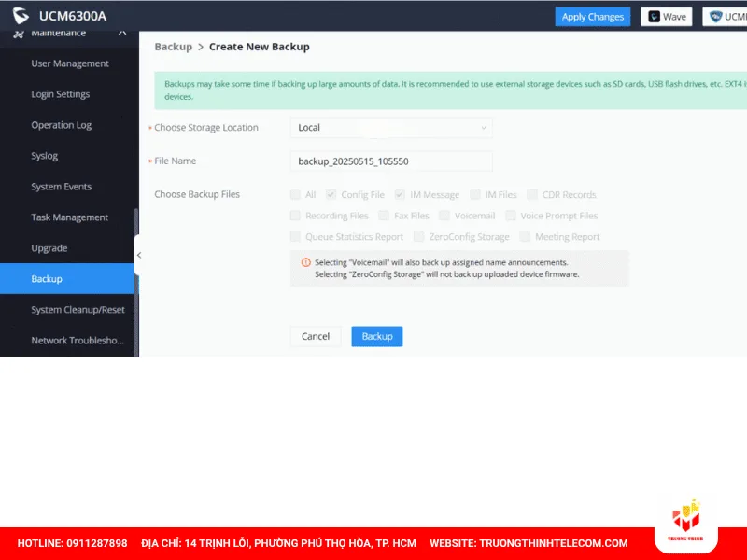Open System Events in sidebar
Screen dimensions: 747x560
[61, 187]
